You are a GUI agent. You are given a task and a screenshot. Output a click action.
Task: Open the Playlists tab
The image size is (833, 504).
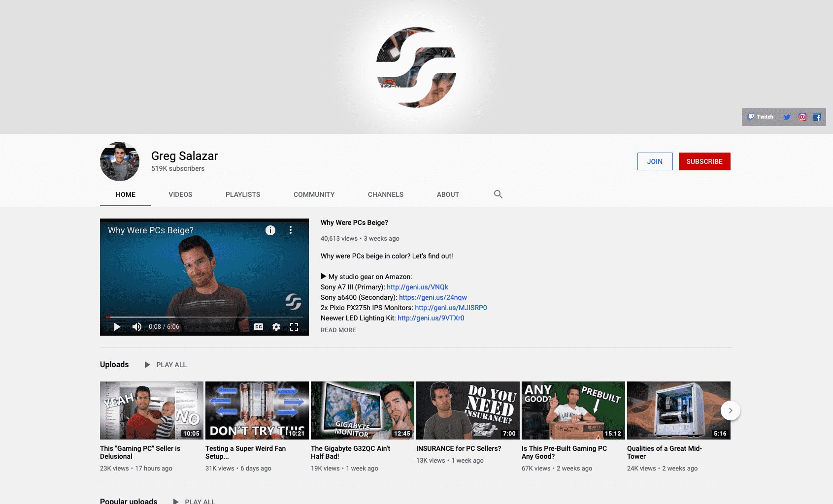[243, 194]
